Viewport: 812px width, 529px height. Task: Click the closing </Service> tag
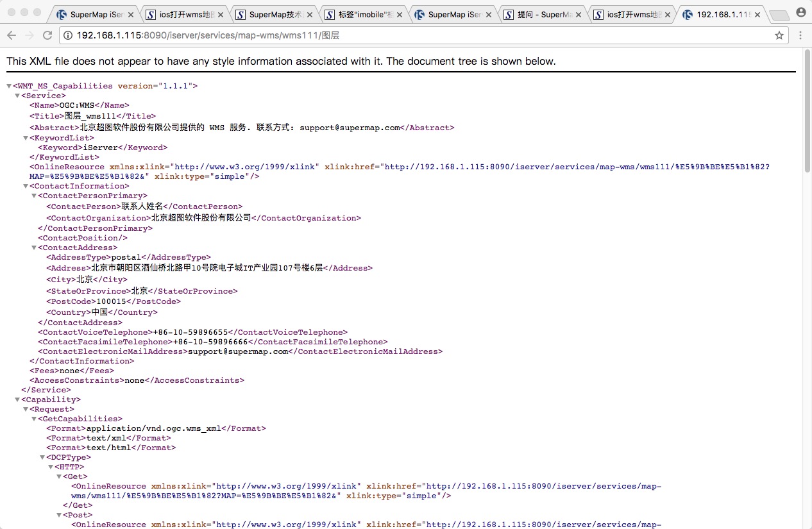(46, 390)
